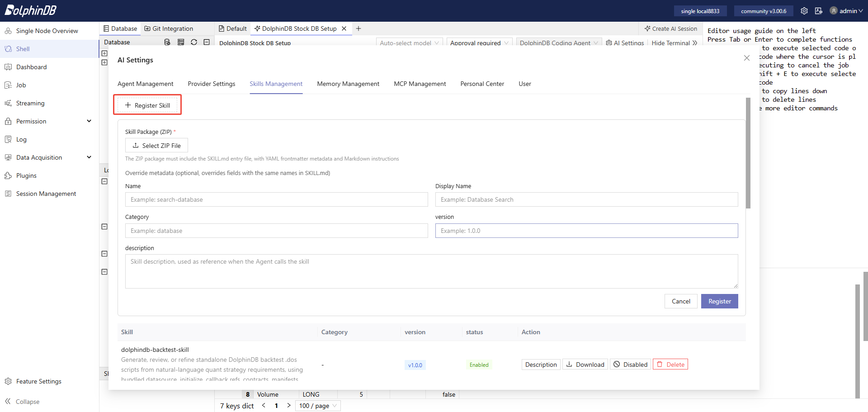868x412 pixels.
Task: Open the Approval required dropdown
Action: pyautogui.click(x=479, y=43)
